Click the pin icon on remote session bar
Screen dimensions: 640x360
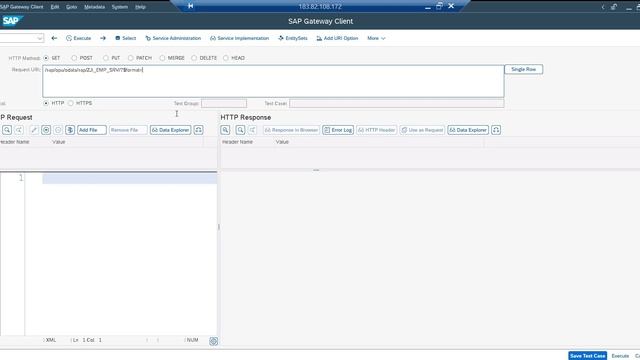click(x=191, y=6)
